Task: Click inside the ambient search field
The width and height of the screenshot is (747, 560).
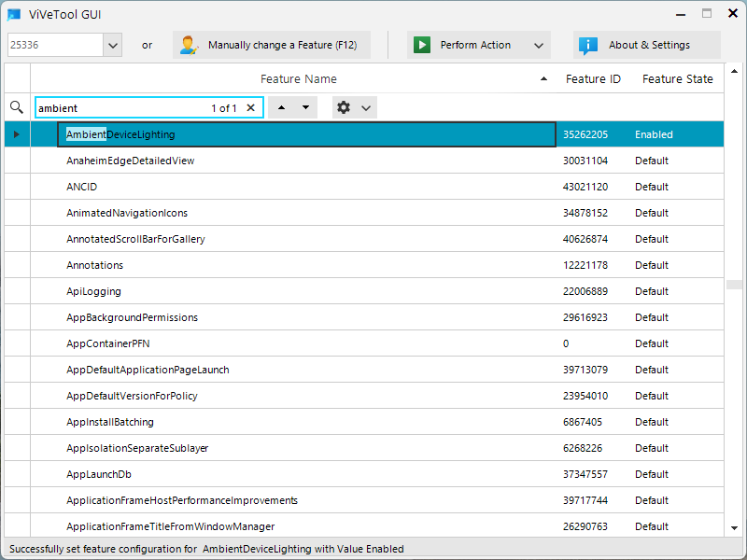Action: pyautogui.click(x=121, y=108)
